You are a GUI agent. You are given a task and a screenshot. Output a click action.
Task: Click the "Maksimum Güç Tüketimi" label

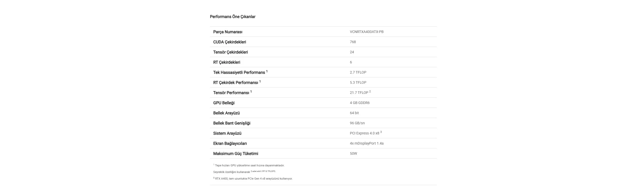tap(235, 154)
